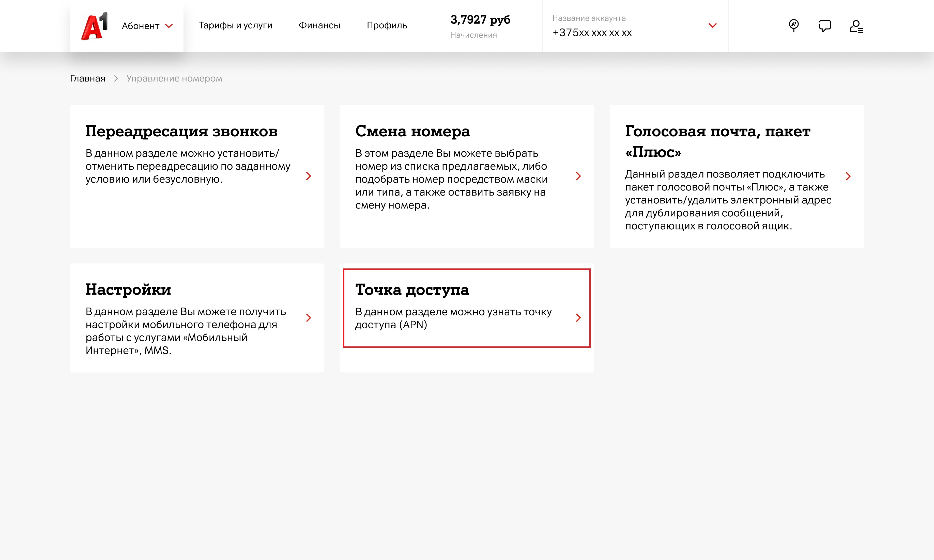Open the Тарифы и услуги menu

click(235, 25)
